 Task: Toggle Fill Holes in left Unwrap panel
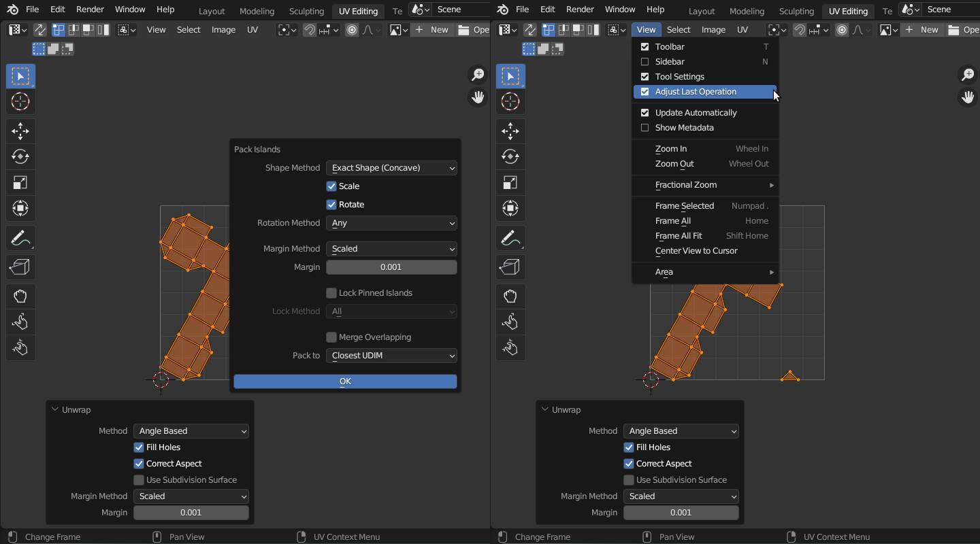tap(139, 447)
